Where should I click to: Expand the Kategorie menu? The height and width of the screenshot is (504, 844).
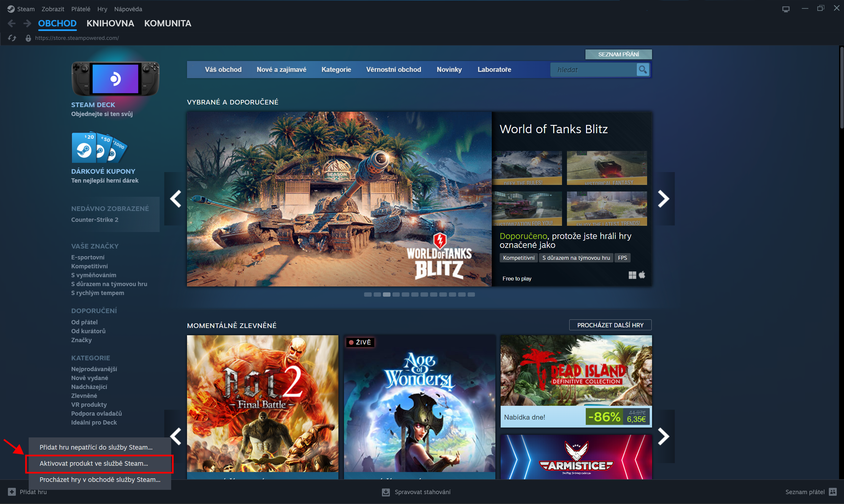click(336, 70)
